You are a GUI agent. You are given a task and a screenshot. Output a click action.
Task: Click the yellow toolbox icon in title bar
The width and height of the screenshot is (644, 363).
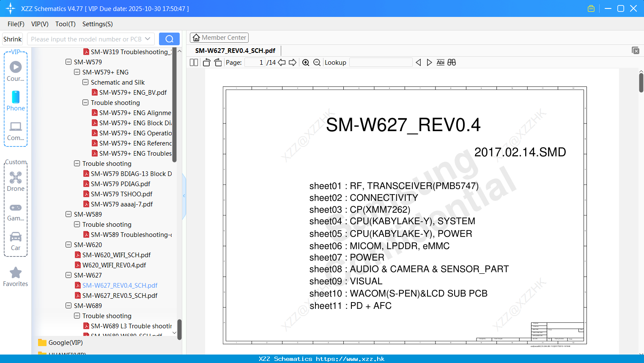pyautogui.click(x=591, y=8)
